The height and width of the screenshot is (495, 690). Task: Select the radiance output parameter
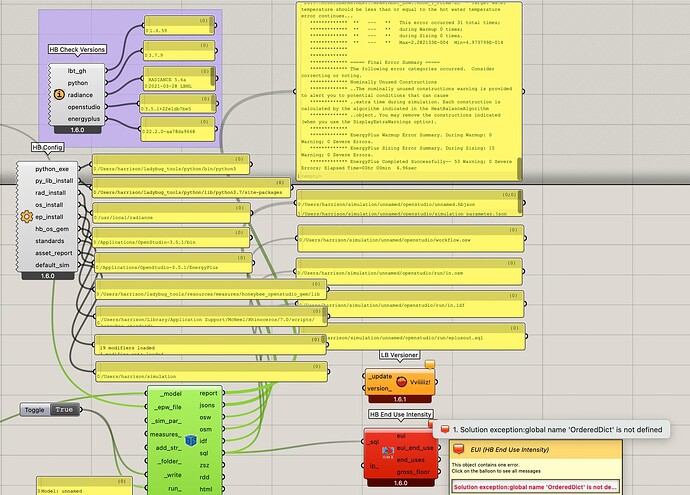[x=80, y=95]
